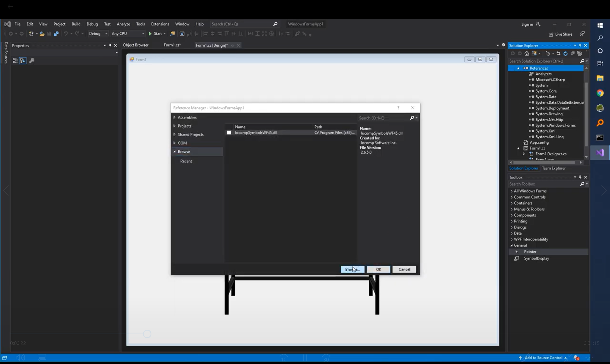610x364 pixels.
Task: Collapse the References tree node
Action: click(518, 68)
